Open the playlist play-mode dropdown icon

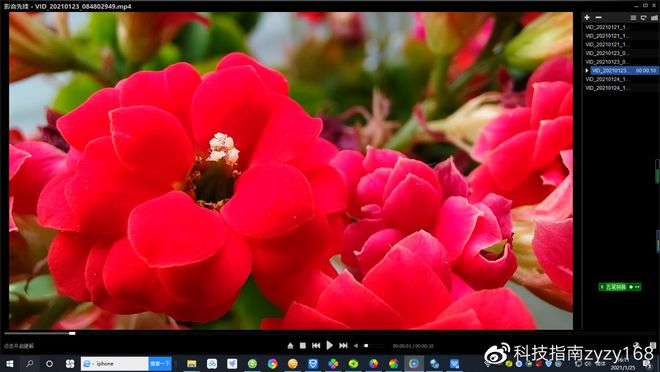644,18
